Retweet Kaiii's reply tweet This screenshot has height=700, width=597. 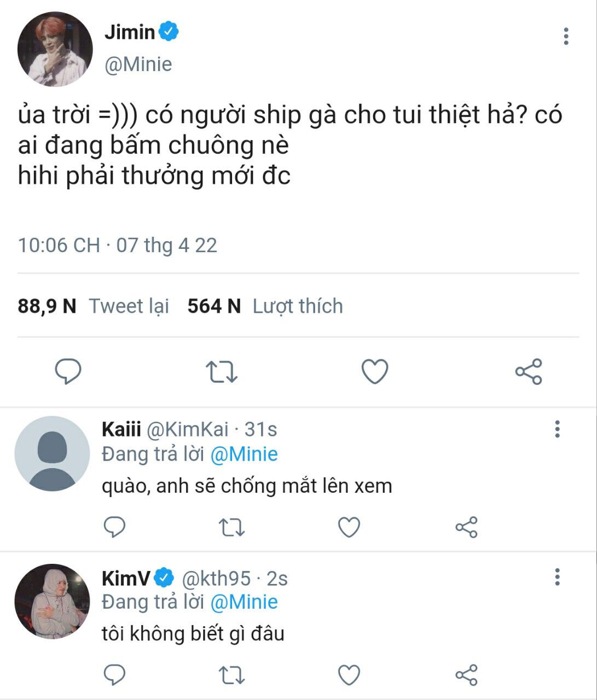point(231,528)
